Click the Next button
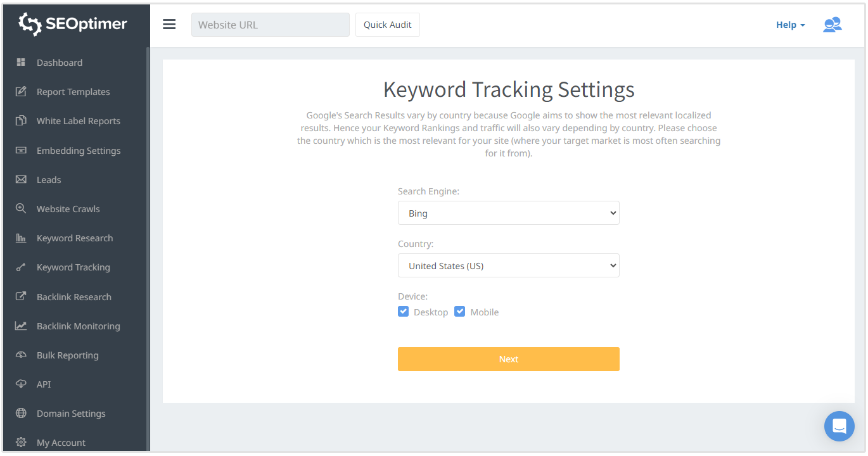The height and width of the screenshot is (456, 868). tap(508, 358)
